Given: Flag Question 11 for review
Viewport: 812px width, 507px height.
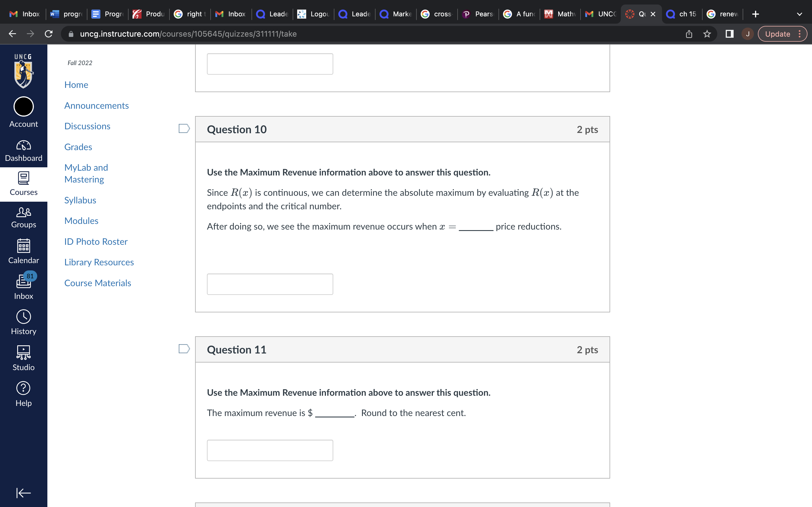Looking at the screenshot, I should 184,349.
